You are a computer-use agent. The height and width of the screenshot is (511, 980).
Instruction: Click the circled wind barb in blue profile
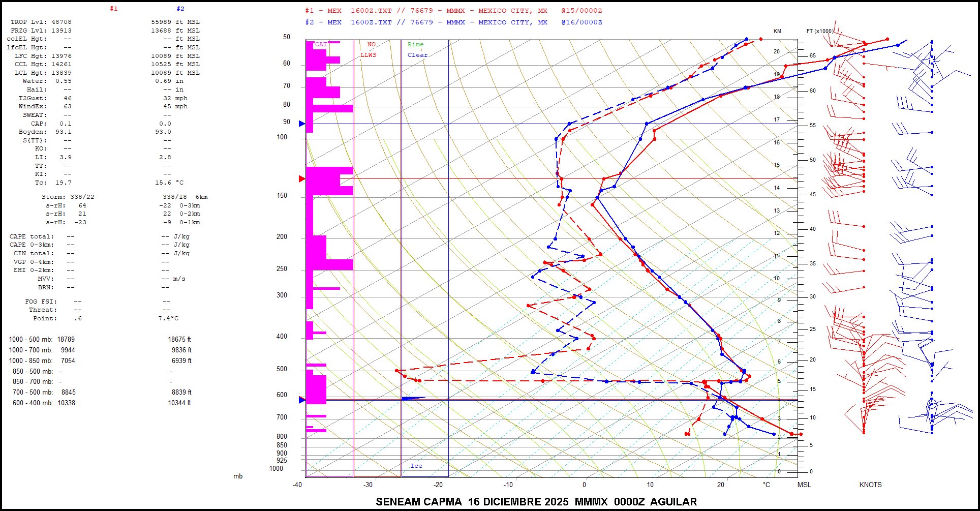pyautogui.click(x=931, y=404)
